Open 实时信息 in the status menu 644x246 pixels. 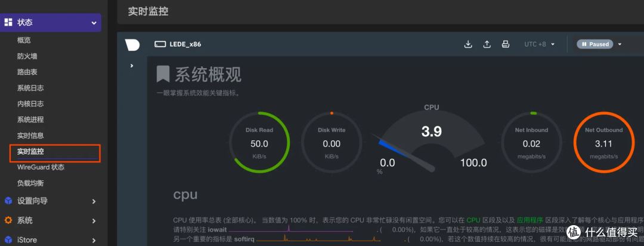(x=30, y=136)
